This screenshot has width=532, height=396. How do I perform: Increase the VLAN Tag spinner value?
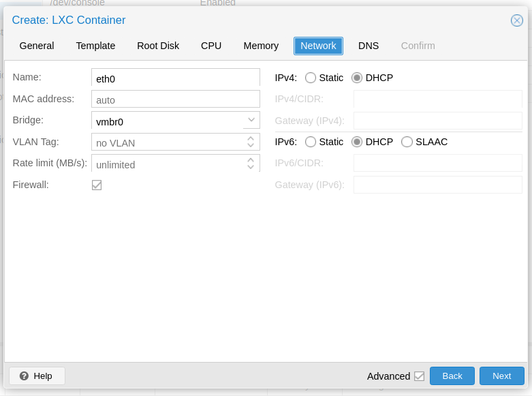(251, 138)
